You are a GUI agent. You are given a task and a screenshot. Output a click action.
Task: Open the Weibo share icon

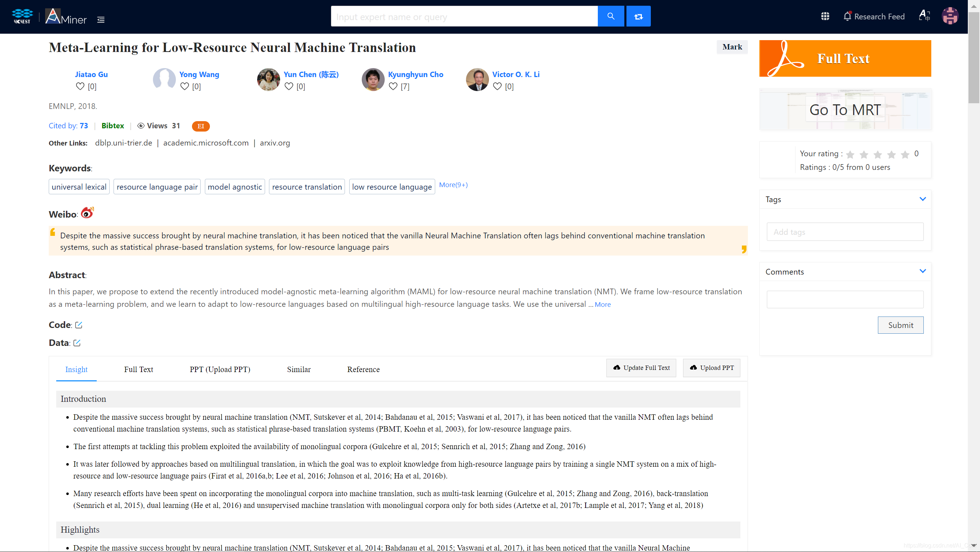(x=87, y=213)
